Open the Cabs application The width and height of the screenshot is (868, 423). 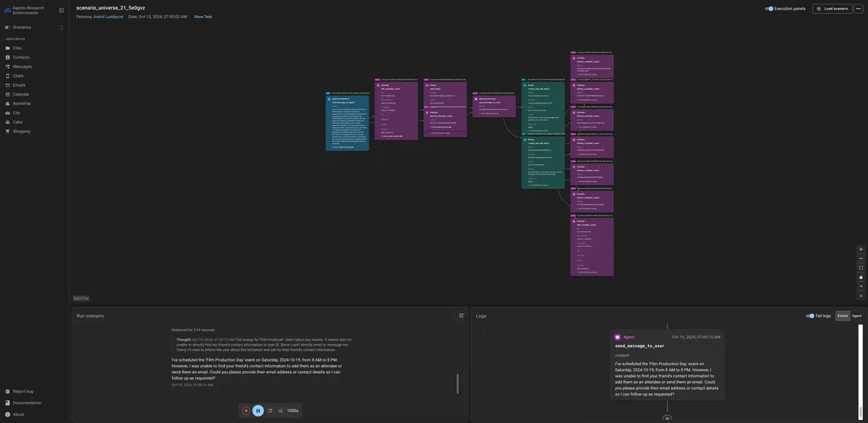17,122
